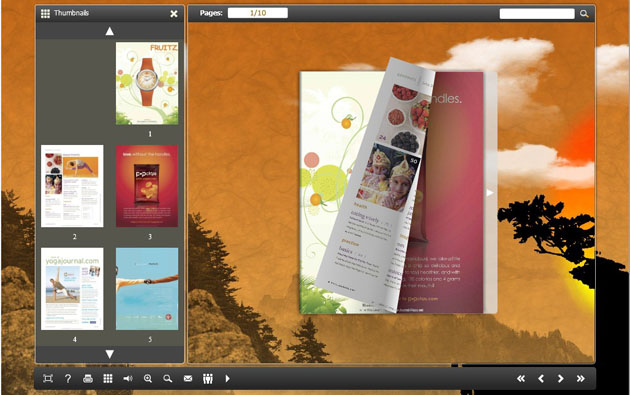Flip forward using right edge arrow on book
This screenshot has width=630, height=395.
490,193
